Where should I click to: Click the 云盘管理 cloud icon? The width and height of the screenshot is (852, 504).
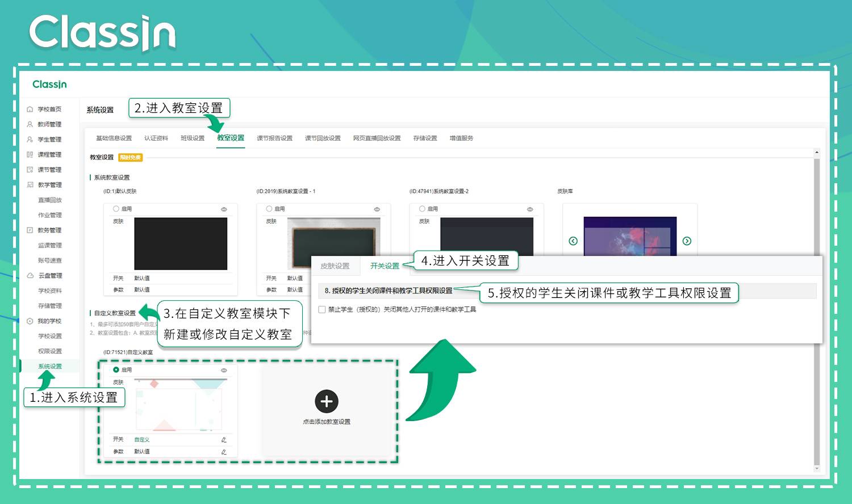coord(30,276)
